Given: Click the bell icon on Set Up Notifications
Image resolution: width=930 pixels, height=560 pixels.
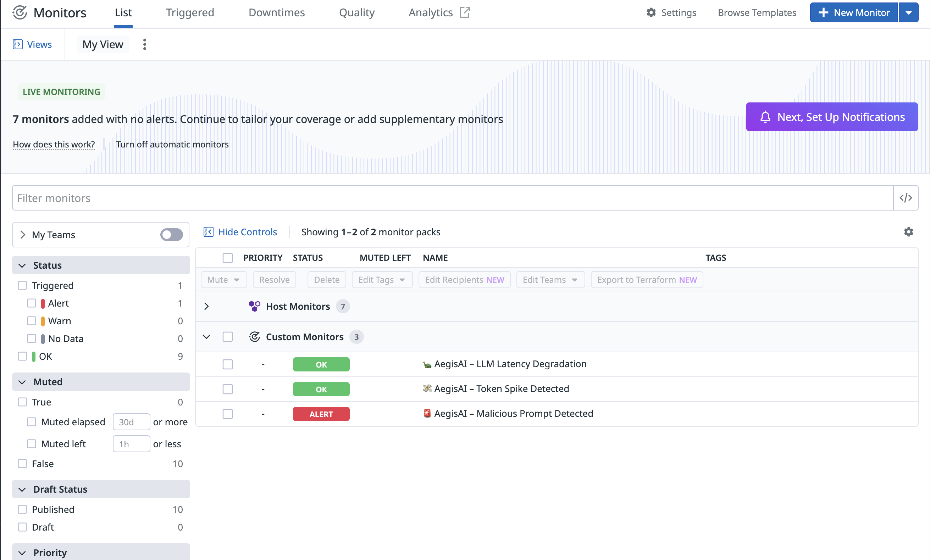Looking at the screenshot, I should tap(765, 117).
